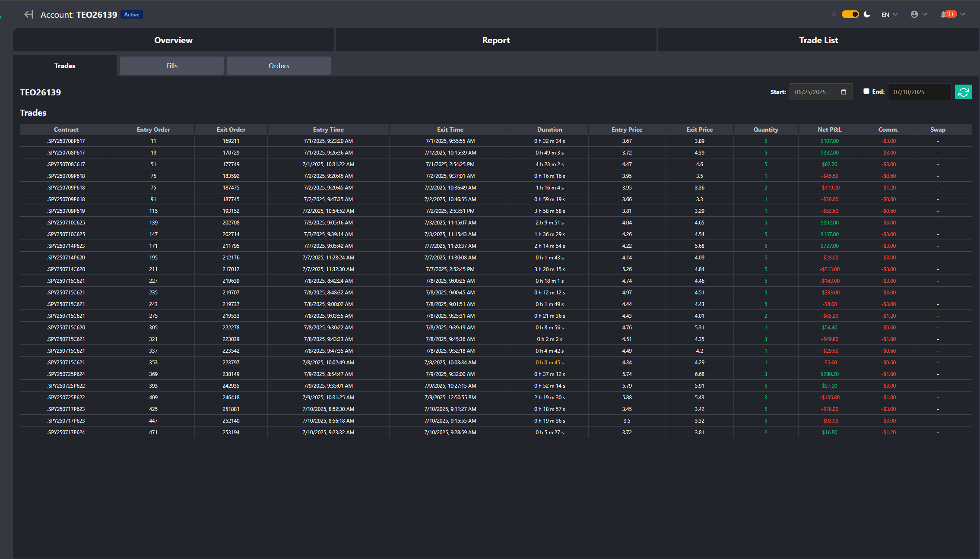The width and height of the screenshot is (980, 559).
Task: Switch to the Fills tab
Action: [172, 66]
